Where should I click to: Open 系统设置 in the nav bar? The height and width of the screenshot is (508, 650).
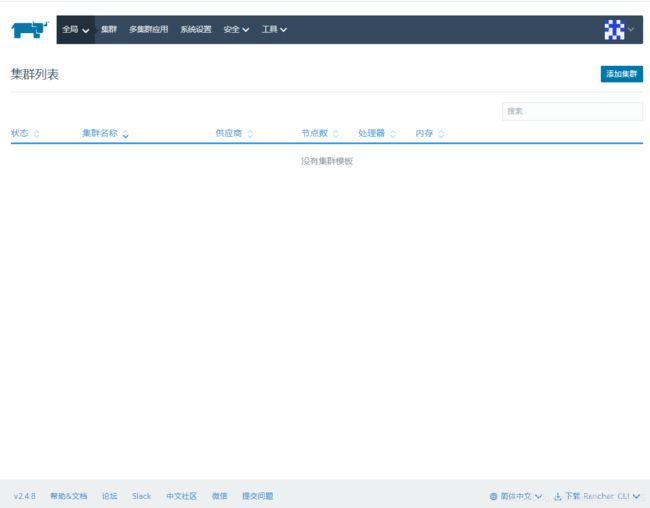pyautogui.click(x=196, y=29)
